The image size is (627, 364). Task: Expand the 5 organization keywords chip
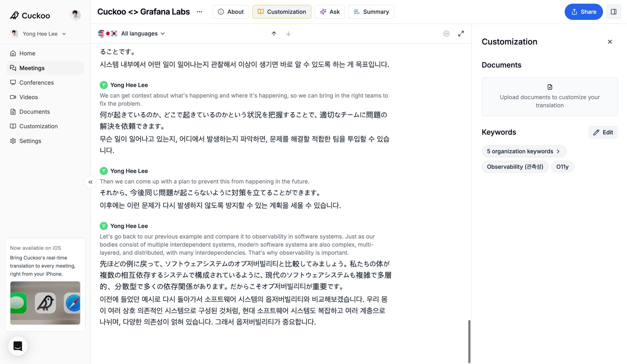pos(524,151)
